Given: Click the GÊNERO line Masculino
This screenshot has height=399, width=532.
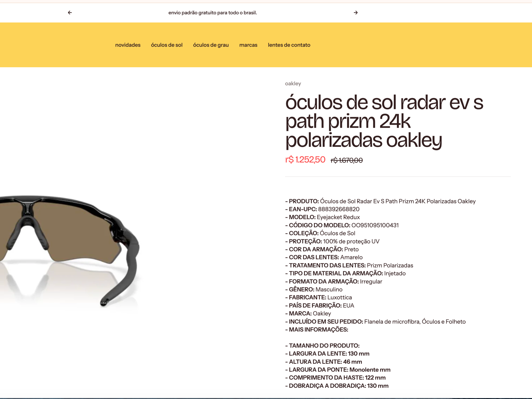Looking at the screenshot, I should (314, 290).
